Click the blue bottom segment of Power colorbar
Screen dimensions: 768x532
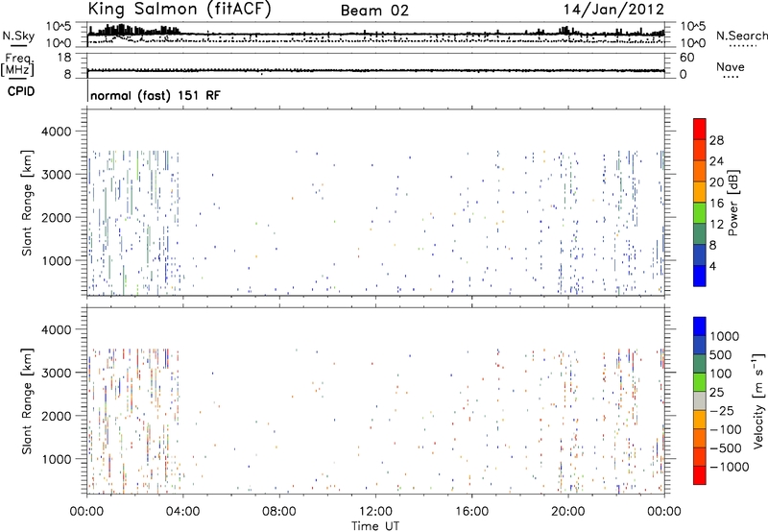[x=700, y=276]
